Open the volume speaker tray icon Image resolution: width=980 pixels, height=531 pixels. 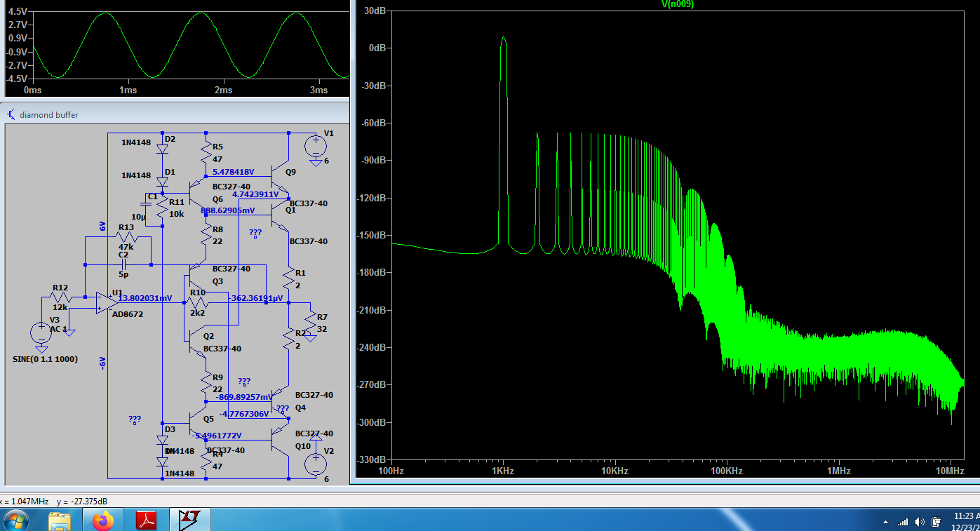click(920, 522)
